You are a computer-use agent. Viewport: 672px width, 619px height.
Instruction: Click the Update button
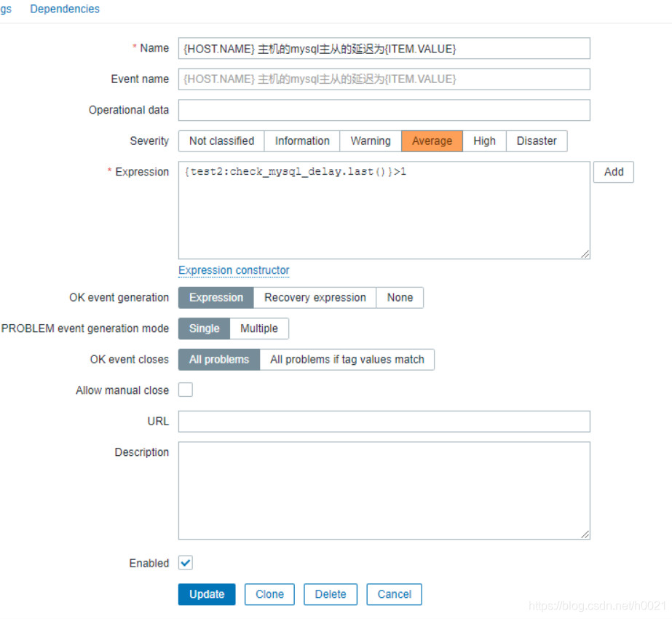tap(207, 594)
